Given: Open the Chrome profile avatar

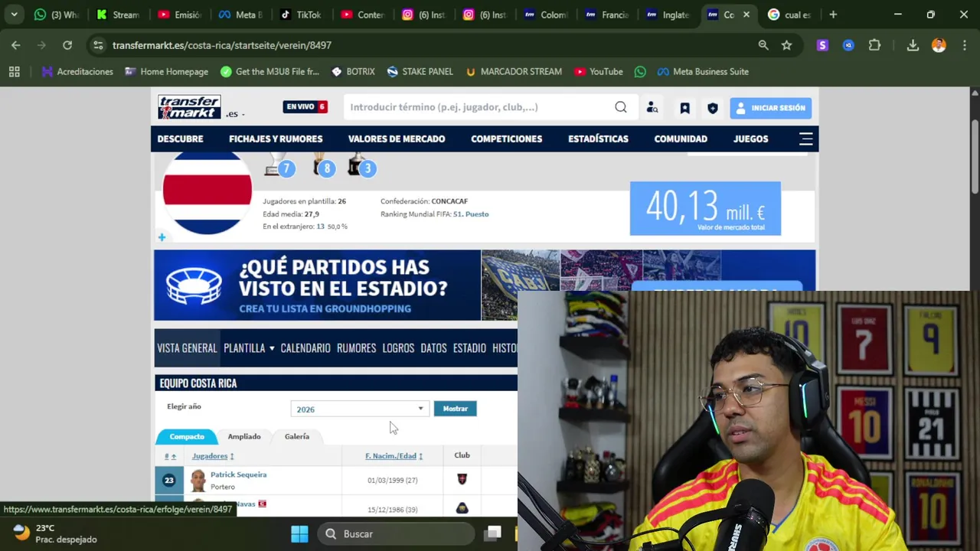Looking at the screenshot, I should (939, 45).
